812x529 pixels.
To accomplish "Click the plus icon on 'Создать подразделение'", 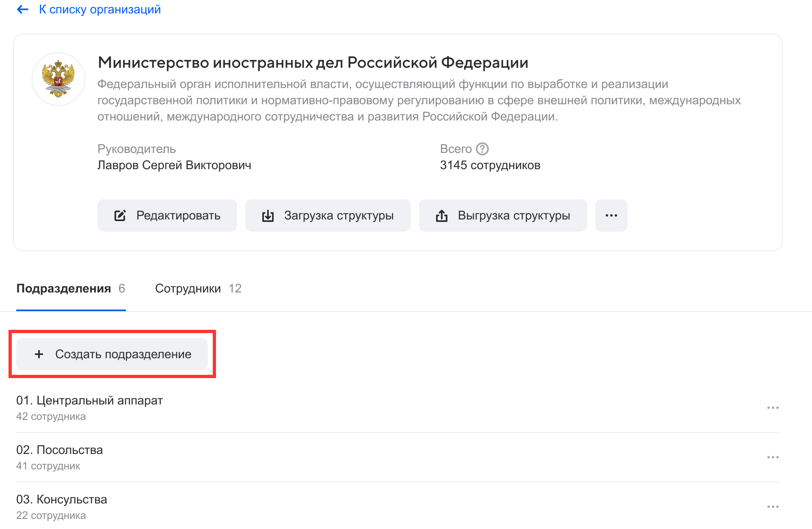I will click(x=39, y=354).
